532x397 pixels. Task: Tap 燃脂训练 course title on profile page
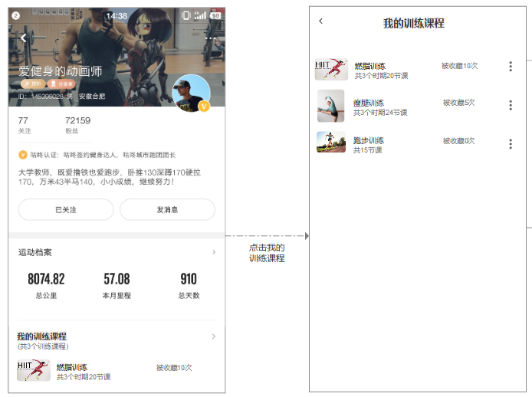72,367
